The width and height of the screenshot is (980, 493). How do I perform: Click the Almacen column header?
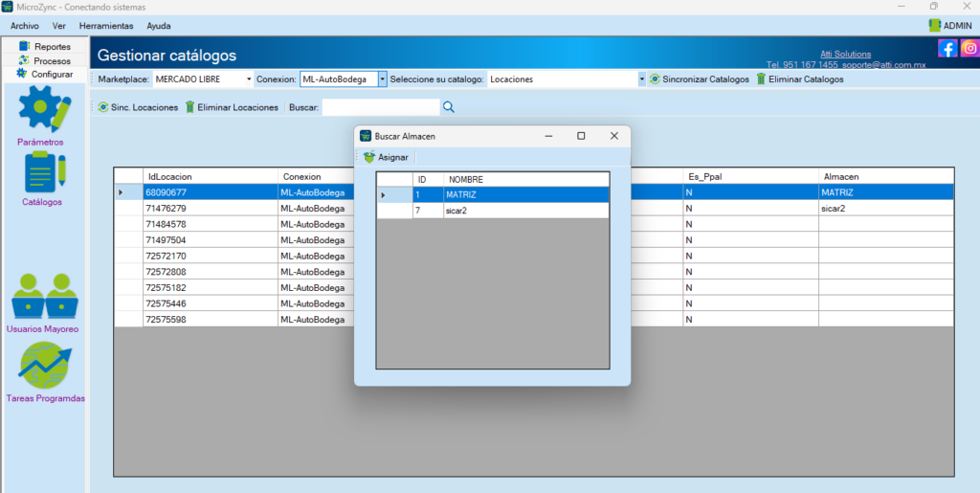coord(886,176)
